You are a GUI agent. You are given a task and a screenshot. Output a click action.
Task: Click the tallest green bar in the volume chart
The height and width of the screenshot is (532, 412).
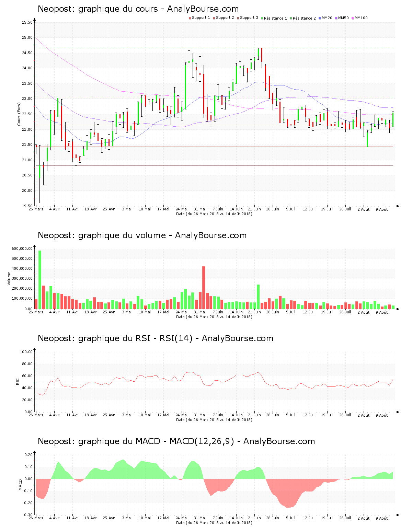(40, 280)
